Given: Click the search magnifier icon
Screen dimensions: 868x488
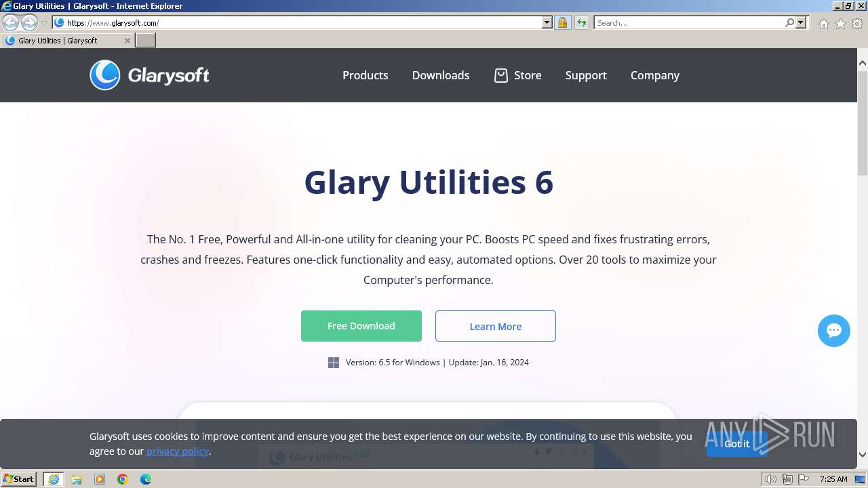Looking at the screenshot, I should point(789,23).
